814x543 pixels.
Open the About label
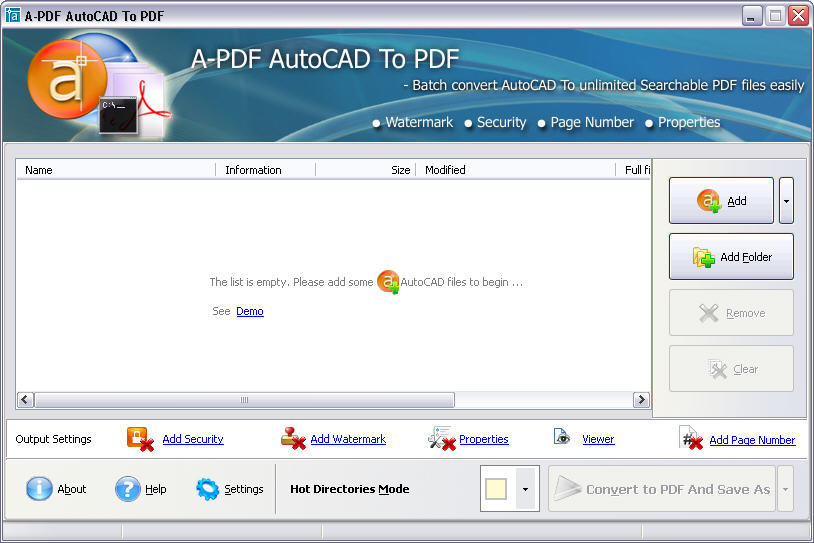pyautogui.click(x=72, y=489)
